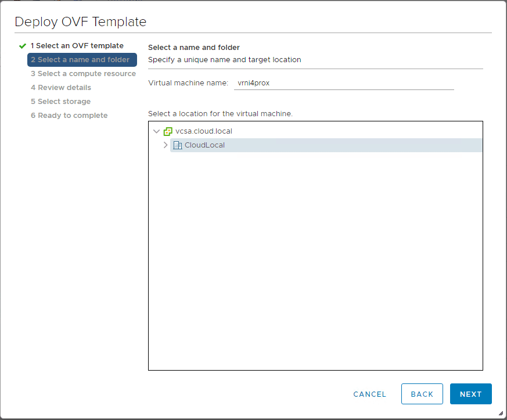Click the BACK button
Image resolution: width=507 pixels, height=420 pixels.
(422, 394)
